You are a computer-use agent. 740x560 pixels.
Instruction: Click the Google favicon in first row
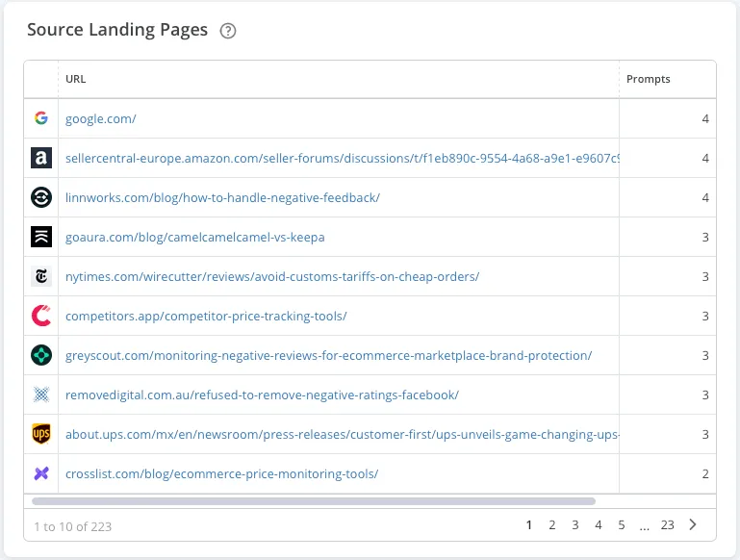click(x=40, y=118)
